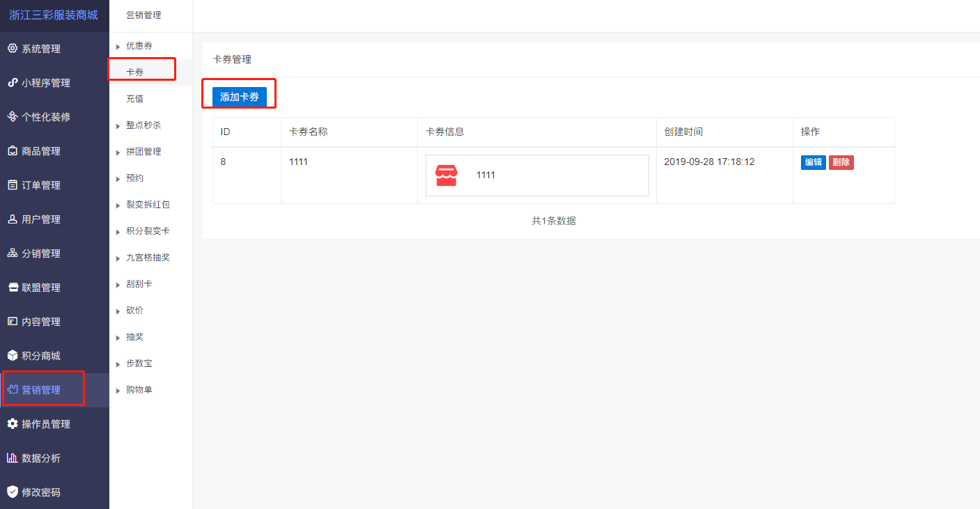This screenshot has width=980, height=509.
Task: Click the 卡券管理 panel heading
Action: pyautogui.click(x=232, y=60)
